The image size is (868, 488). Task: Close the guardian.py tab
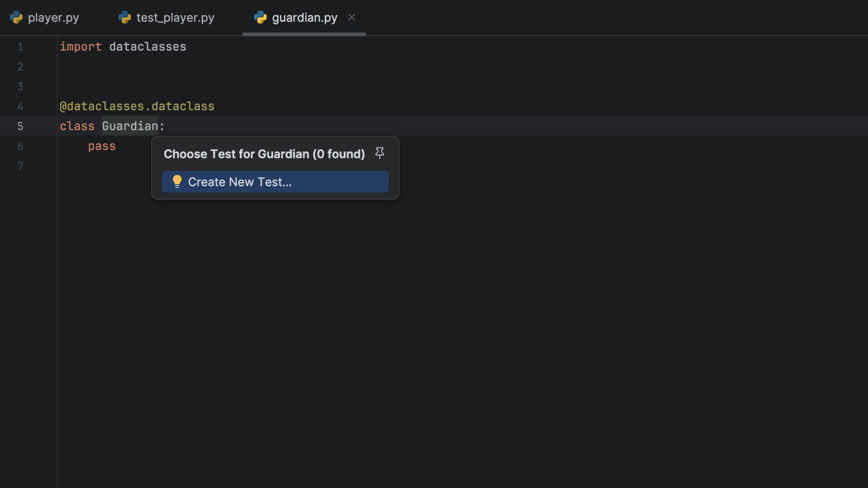pos(351,17)
